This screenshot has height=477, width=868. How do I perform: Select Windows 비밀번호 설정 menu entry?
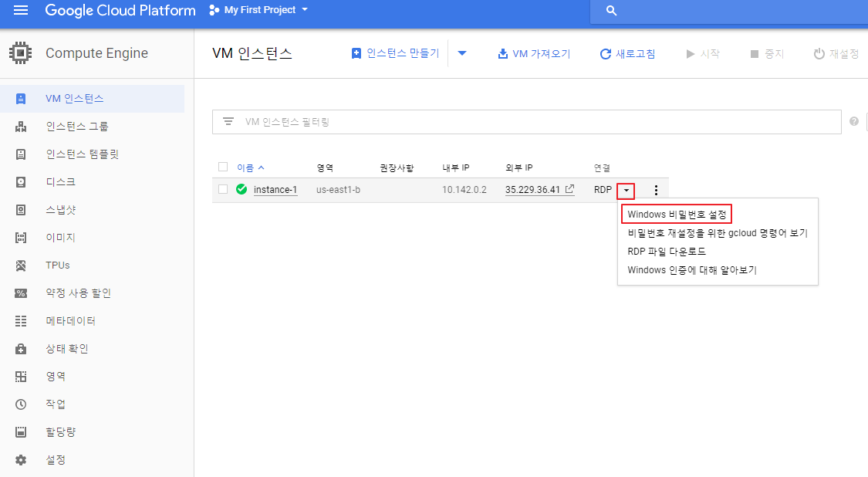(x=677, y=215)
